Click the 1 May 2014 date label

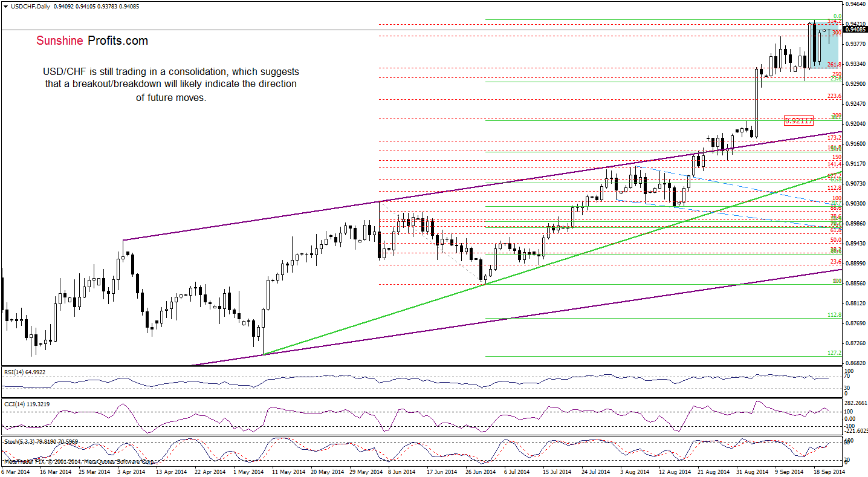[x=248, y=472]
